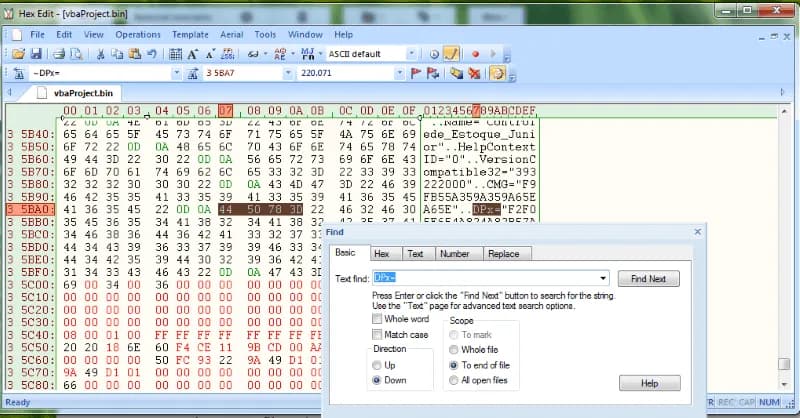Click the glasses display mode icon

pyautogui.click(x=253, y=54)
